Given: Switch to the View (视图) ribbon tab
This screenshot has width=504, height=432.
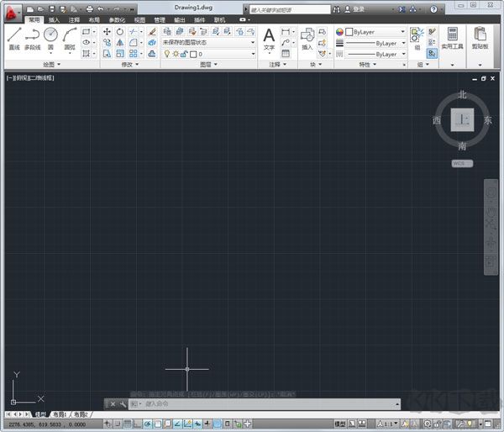Looking at the screenshot, I should coord(139,20).
